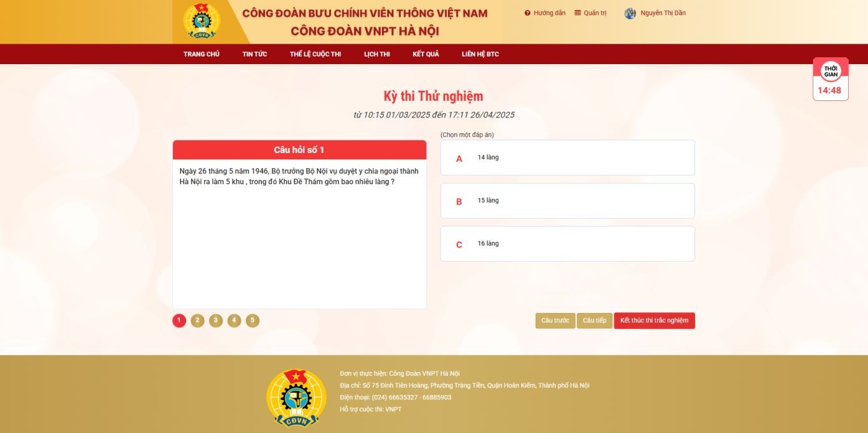The height and width of the screenshot is (433, 868).
Task: Jump to question 5 in pagination
Action: tap(252, 321)
